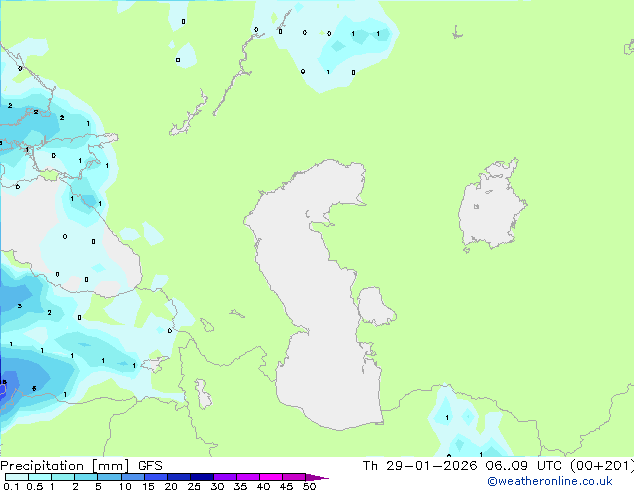Image resolution: width=634 pixels, height=490 pixels.
Task: Click the 'Precipitation [mm]' title text
Action: pyautogui.click(x=64, y=466)
